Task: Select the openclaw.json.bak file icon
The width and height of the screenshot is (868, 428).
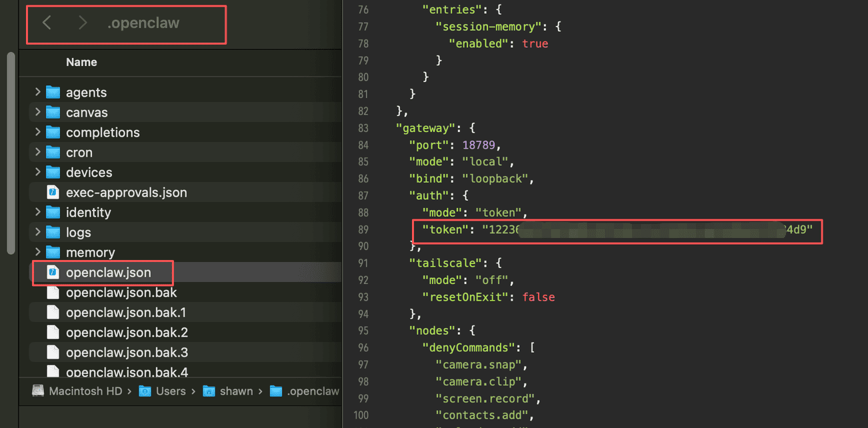Action: [x=53, y=293]
